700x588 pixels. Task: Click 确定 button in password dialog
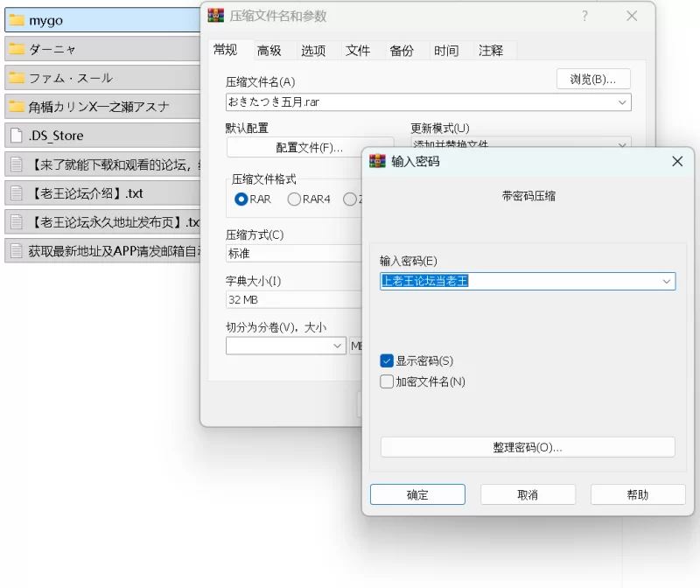pyautogui.click(x=417, y=494)
